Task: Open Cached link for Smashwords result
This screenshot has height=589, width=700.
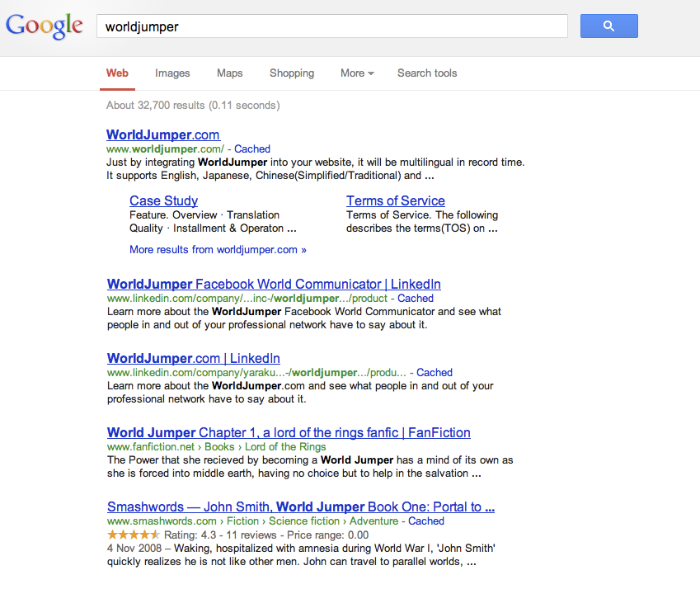Action: (426, 521)
